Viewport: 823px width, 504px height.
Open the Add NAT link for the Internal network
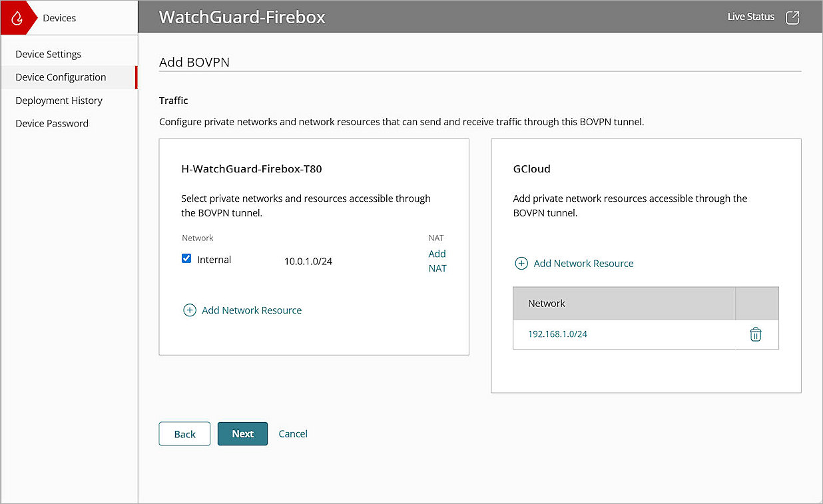click(437, 260)
